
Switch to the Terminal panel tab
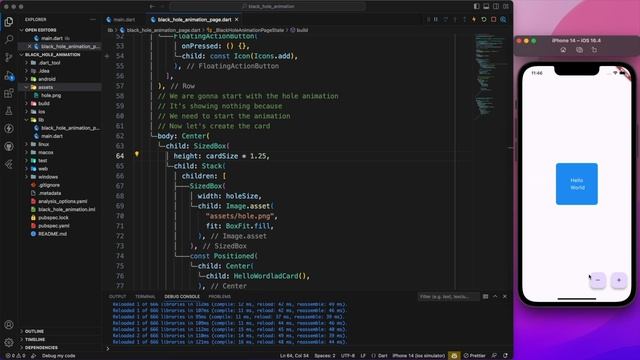click(x=145, y=297)
